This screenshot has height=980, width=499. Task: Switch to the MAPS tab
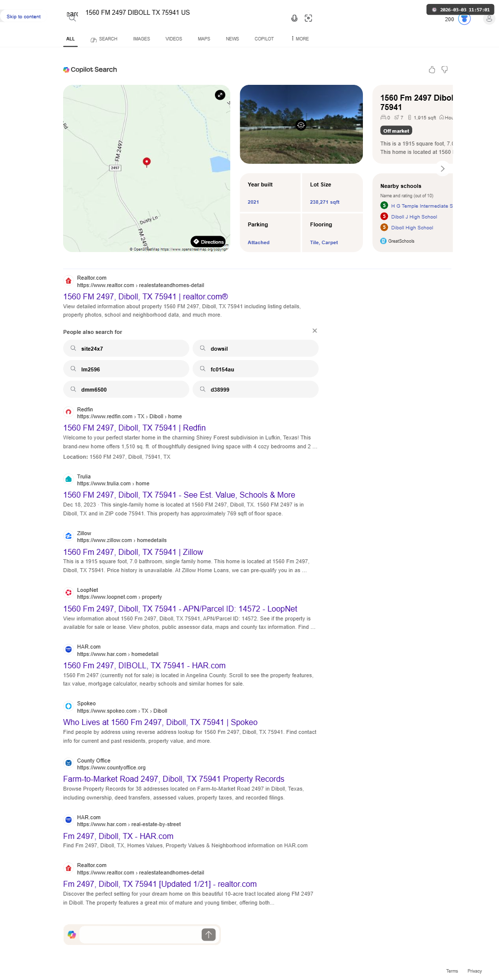point(204,39)
